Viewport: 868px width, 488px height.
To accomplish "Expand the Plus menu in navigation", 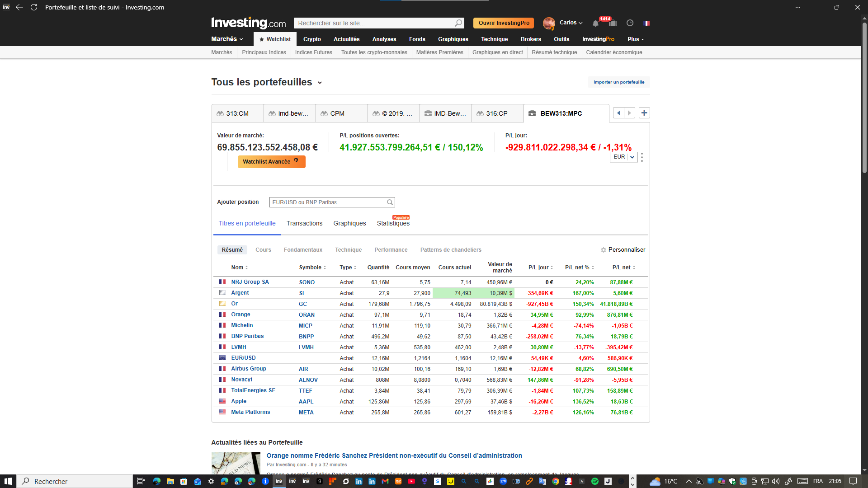I will pyautogui.click(x=636, y=39).
